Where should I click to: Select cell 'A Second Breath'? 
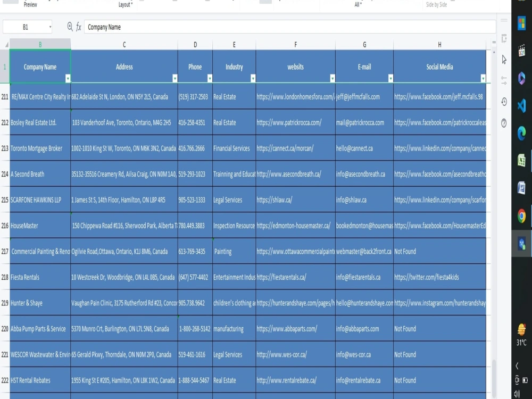coord(40,174)
